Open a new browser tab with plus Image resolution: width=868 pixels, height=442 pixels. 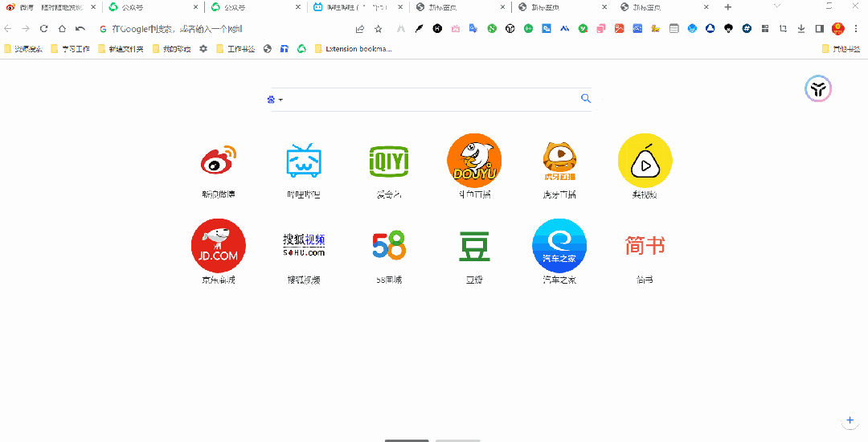[x=728, y=7]
